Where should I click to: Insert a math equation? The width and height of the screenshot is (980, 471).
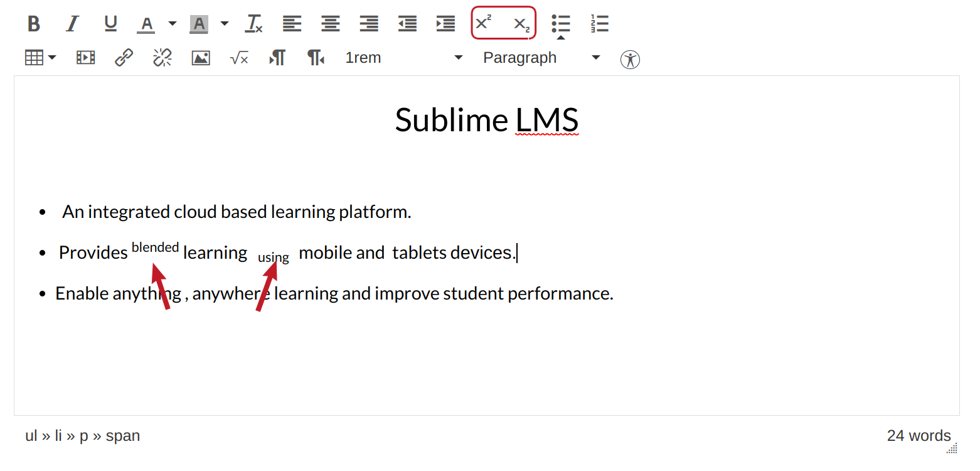pyautogui.click(x=239, y=57)
